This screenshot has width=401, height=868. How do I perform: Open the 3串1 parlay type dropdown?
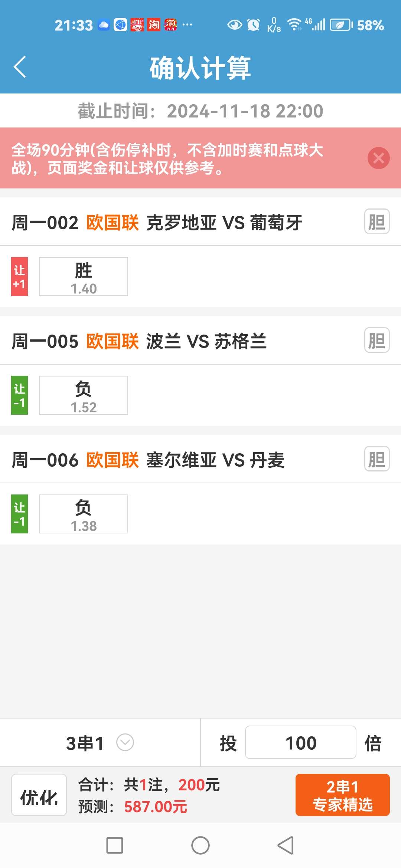(100, 743)
